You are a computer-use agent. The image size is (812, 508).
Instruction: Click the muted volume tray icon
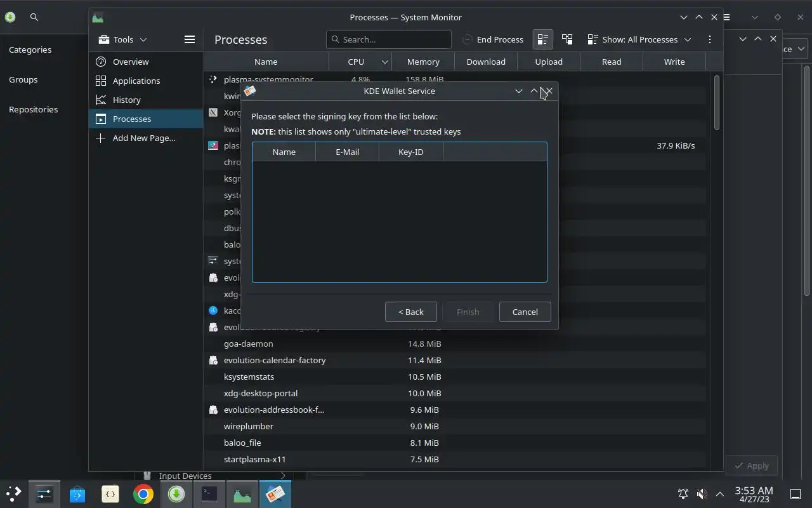pyautogui.click(x=702, y=493)
